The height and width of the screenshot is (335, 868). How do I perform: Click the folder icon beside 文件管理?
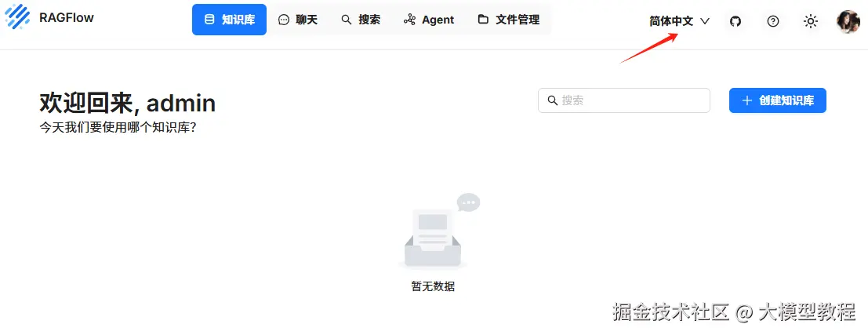tap(483, 20)
